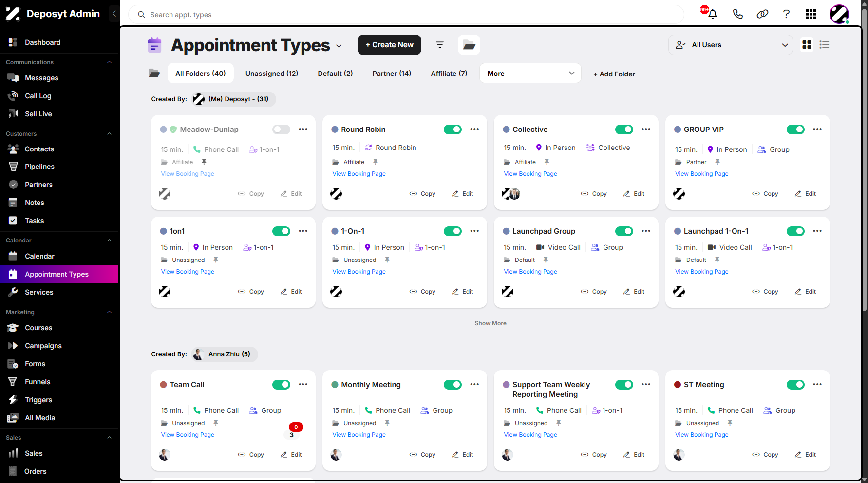Collapse the sidebar with the arrow
This screenshot has width=868, height=483.
click(x=114, y=14)
